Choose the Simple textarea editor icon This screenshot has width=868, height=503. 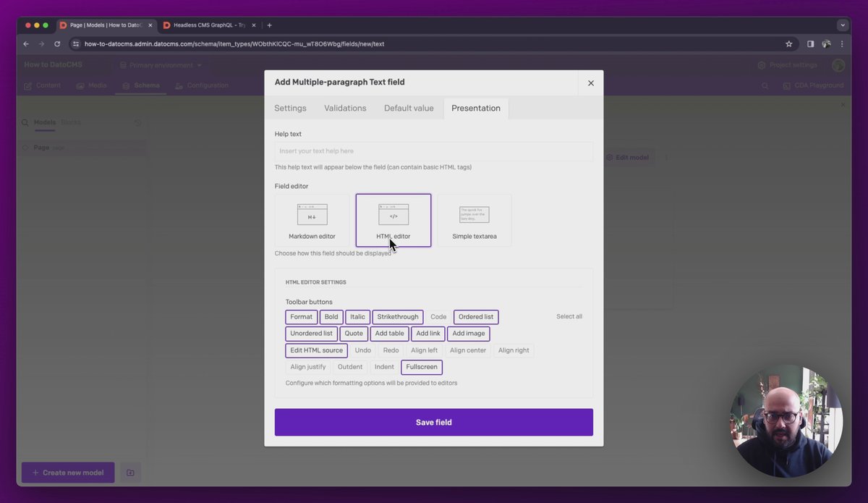pyautogui.click(x=474, y=215)
